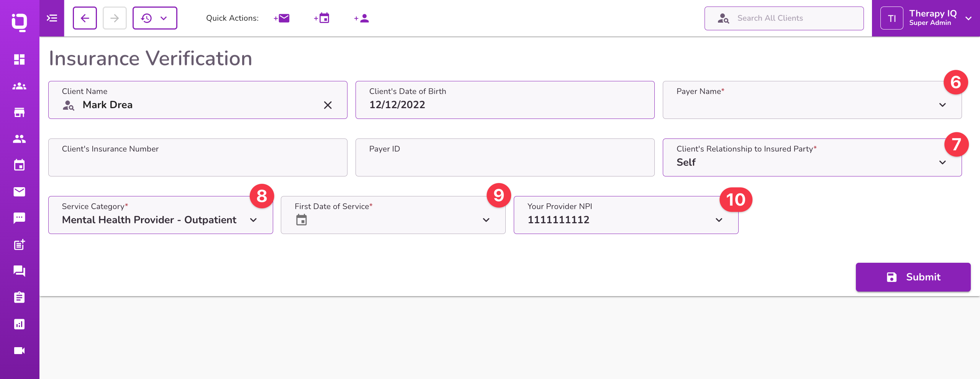
Task: Expand the Service Category dropdown
Action: (x=253, y=220)
